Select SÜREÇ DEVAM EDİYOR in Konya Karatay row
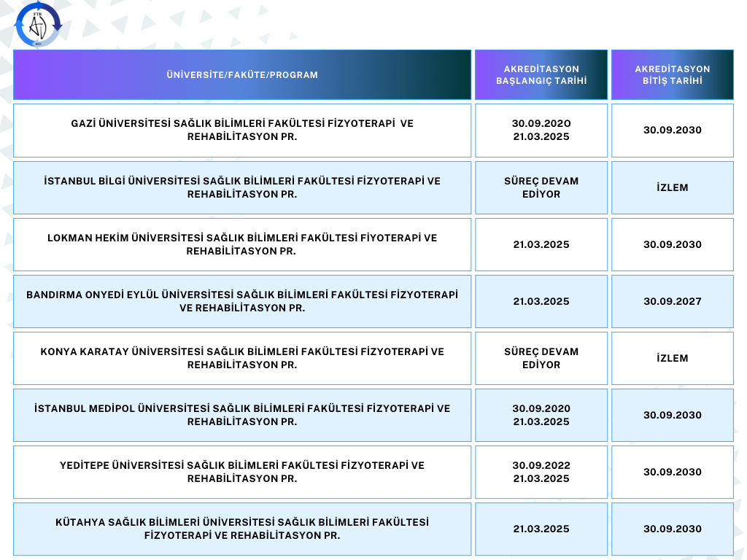The image size is (747, 560). (x=541, y=358)
